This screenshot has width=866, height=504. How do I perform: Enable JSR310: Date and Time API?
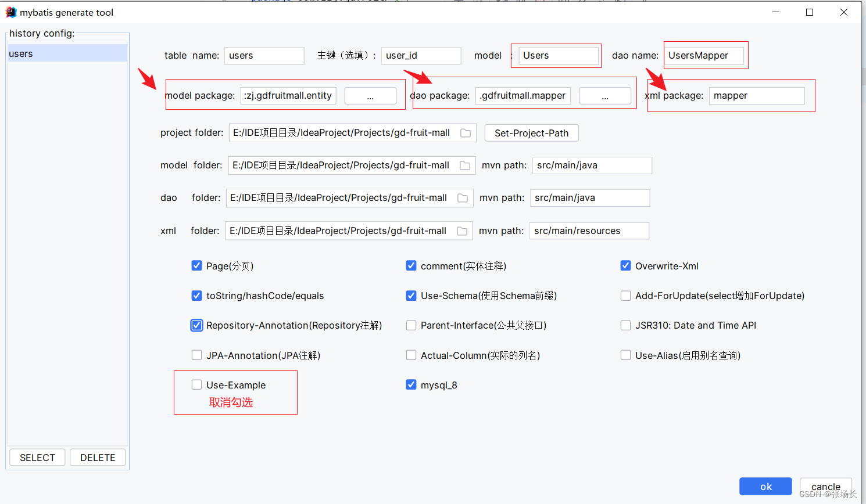point(625,325)
